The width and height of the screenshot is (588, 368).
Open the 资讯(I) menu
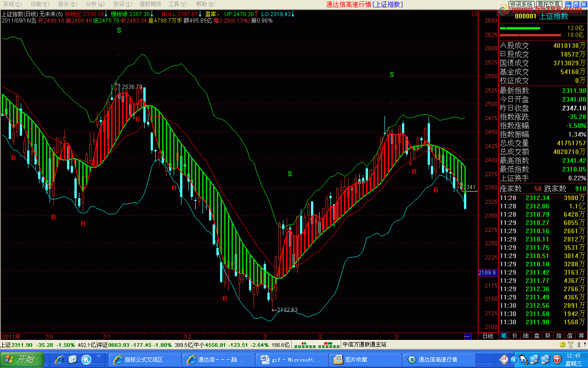pyautogui.click(x=122, y=4)
